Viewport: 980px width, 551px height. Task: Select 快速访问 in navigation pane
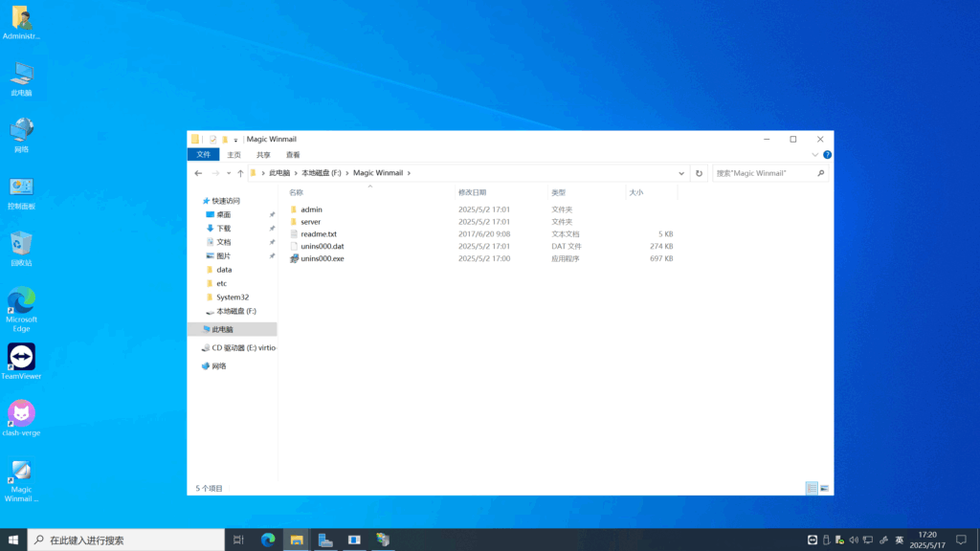pos(226,201)
